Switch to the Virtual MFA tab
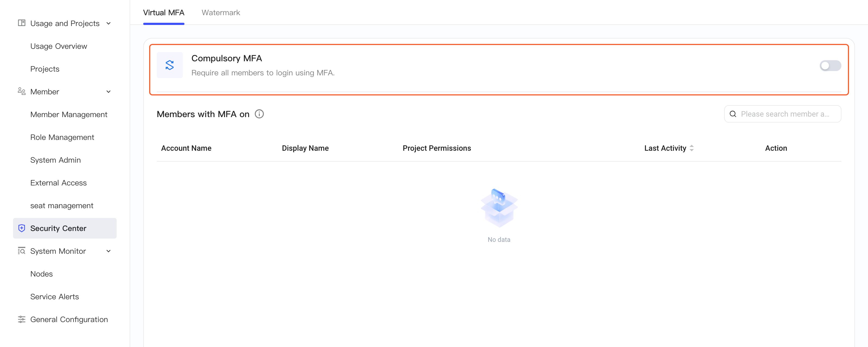868x347 pixels. [163, 13]
